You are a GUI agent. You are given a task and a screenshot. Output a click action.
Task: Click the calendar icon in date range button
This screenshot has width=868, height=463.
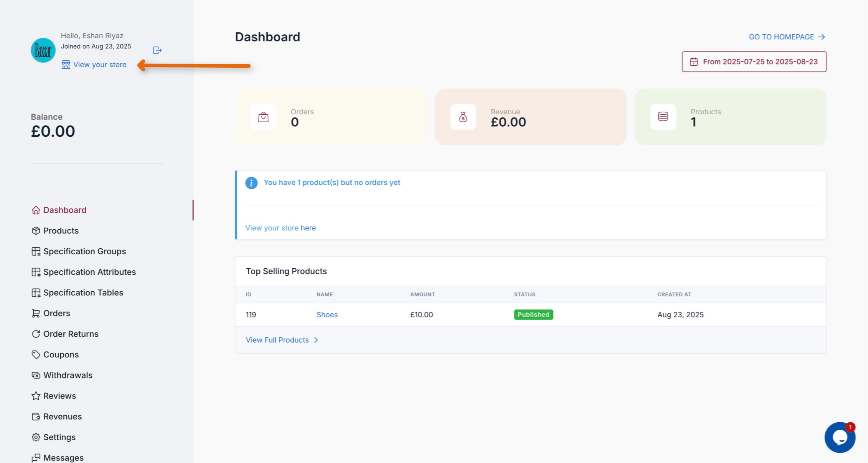click(x=694, y=62)
